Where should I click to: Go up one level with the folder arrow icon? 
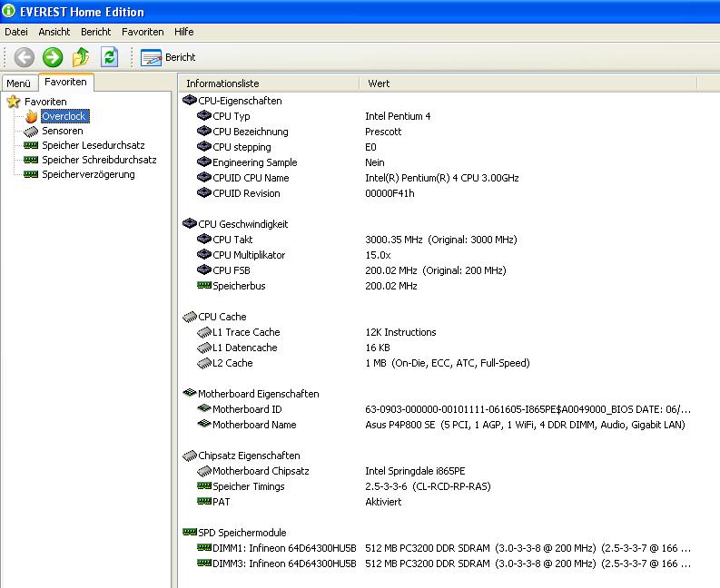81,57
